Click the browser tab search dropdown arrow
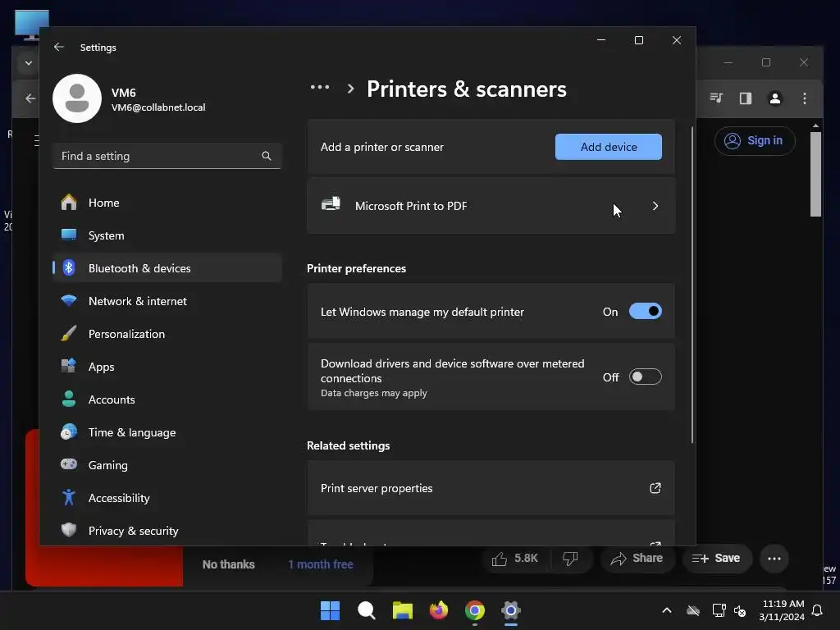This screenshot has width=840, height=630. click(29, 63)
